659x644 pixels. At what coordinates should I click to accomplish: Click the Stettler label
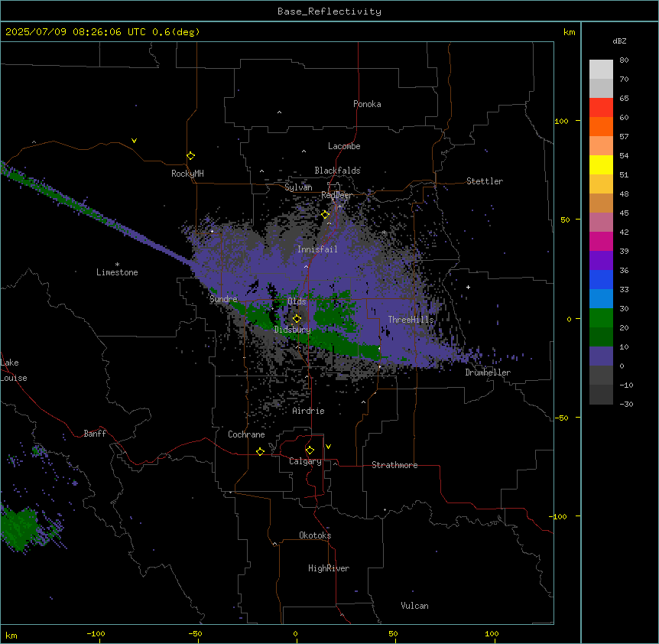point(485,181)
